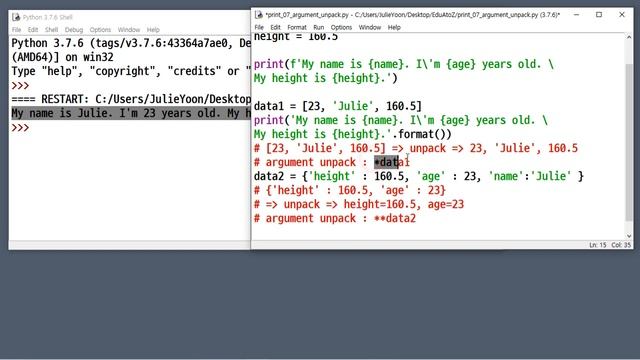Viewport: 640px width, 360px height.
Task: Click the line 'data1 = [23, 'Julie', 160.5]'
Action: pos(338,106)
